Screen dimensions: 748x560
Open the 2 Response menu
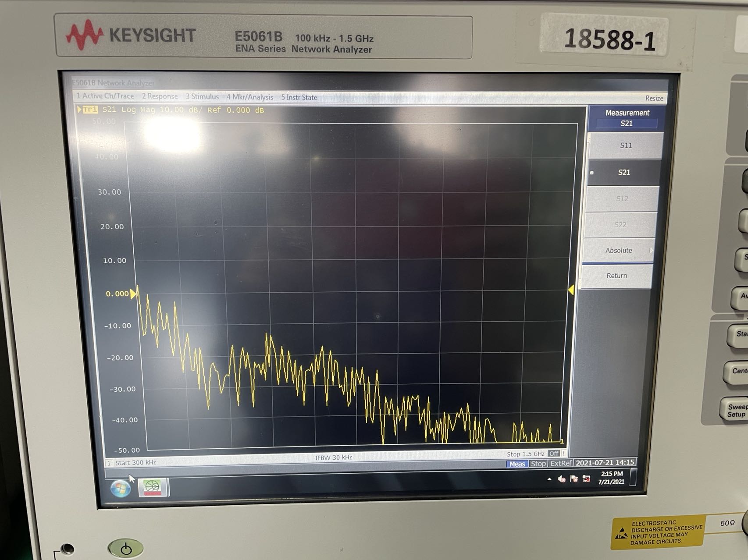[x=160, y=96]
